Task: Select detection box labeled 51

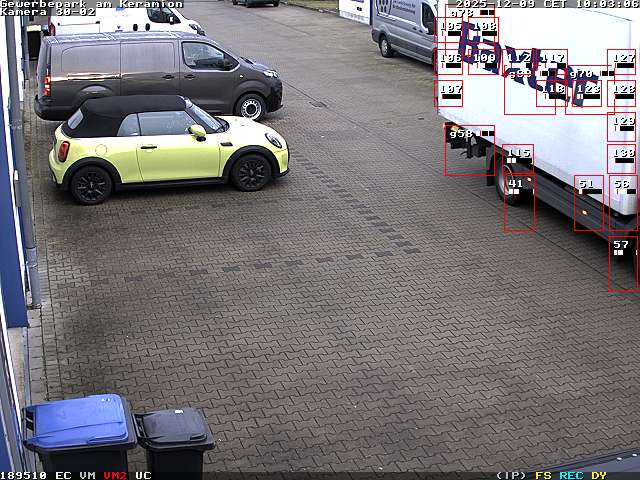Action: (x=589, y=203)
